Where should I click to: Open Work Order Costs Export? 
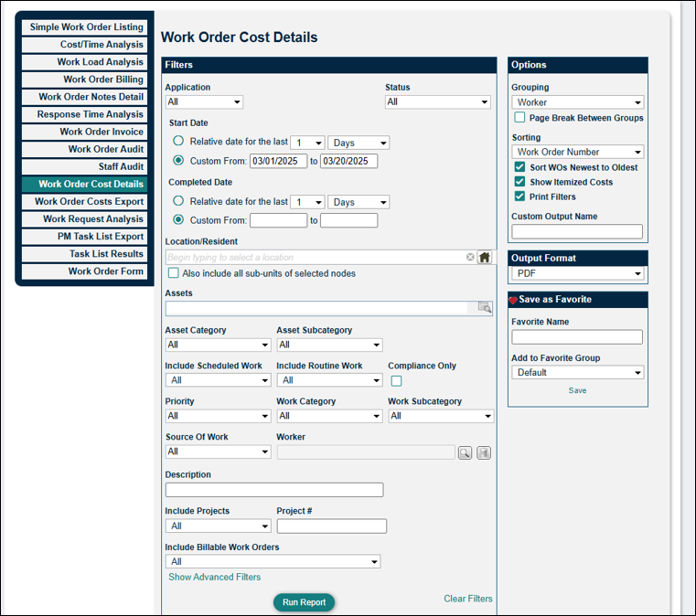[x=84, y=201]
